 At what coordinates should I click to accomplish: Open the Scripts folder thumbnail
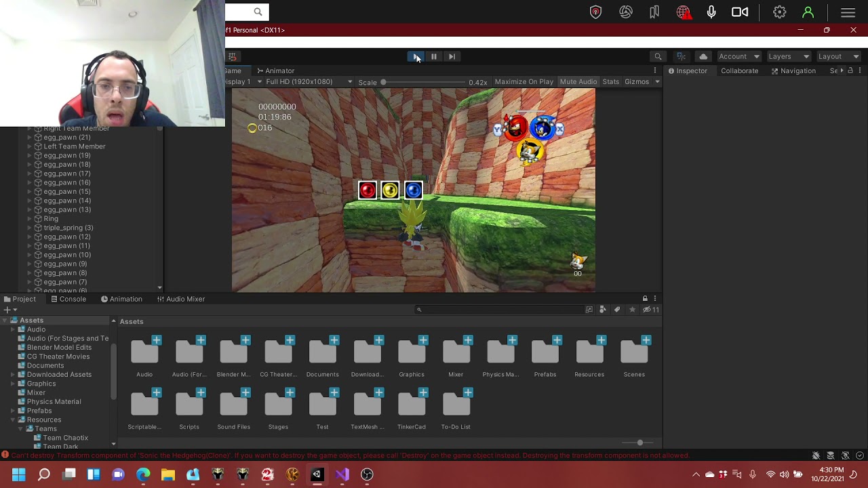coord(189,409)
